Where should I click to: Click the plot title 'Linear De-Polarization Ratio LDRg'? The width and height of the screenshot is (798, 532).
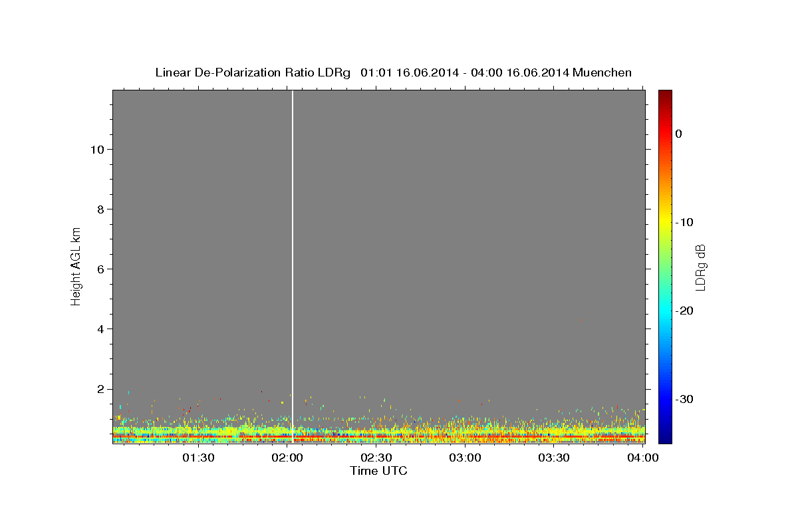(x=252, y=72)
